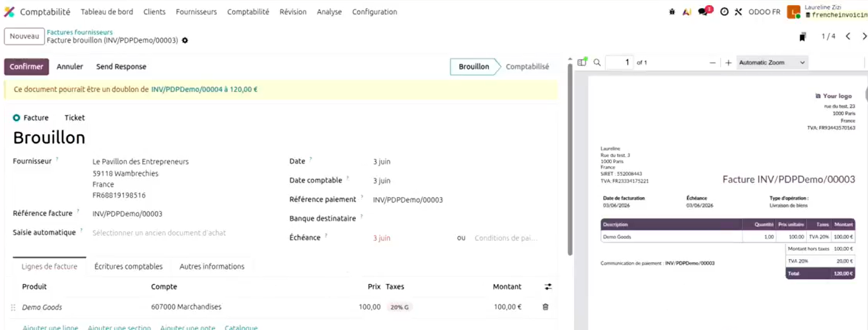
Task: Open the Comptabilité top menu item
Action: (x=248, y=12)
